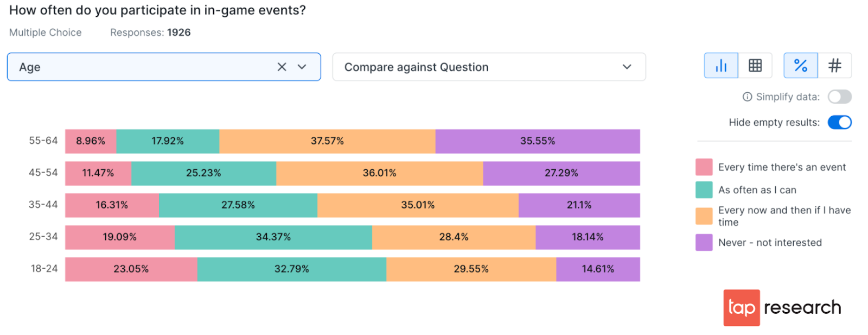The width and height of the screenshot is (868, 335).
Task: Open Compare against Question dropdown
Action: pos(489,67)
